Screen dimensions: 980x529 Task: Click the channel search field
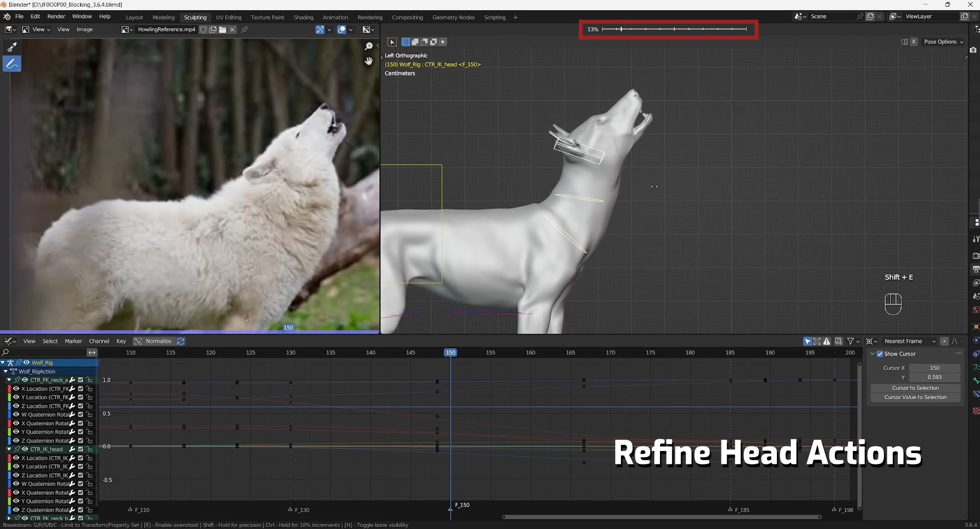[x=43, y=352]
